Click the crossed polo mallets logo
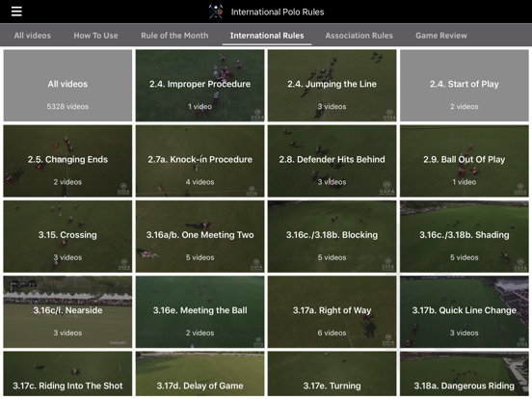This screenshot has width=532, height=399. coord(216,12)
